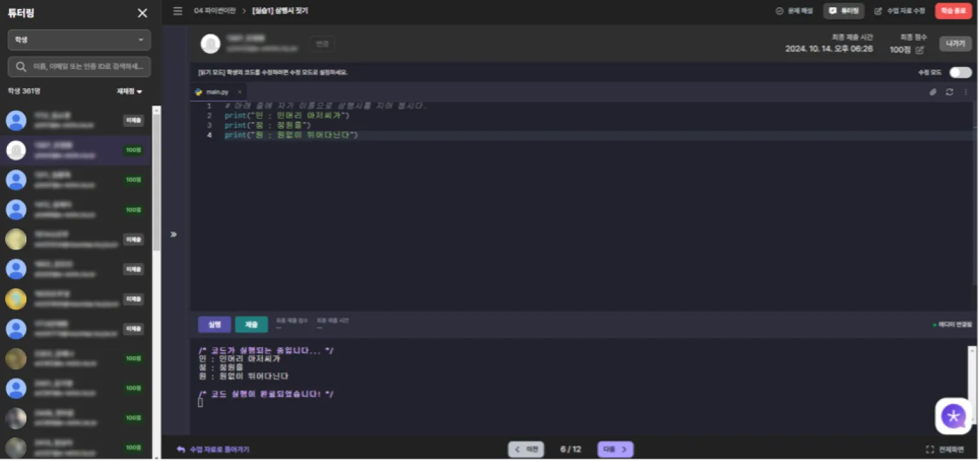The height and width of the screenshot is (462, 980).
Task: Click the pencil icon beside 100점 score
Action: pyautogui.click(x=919, y=50)
